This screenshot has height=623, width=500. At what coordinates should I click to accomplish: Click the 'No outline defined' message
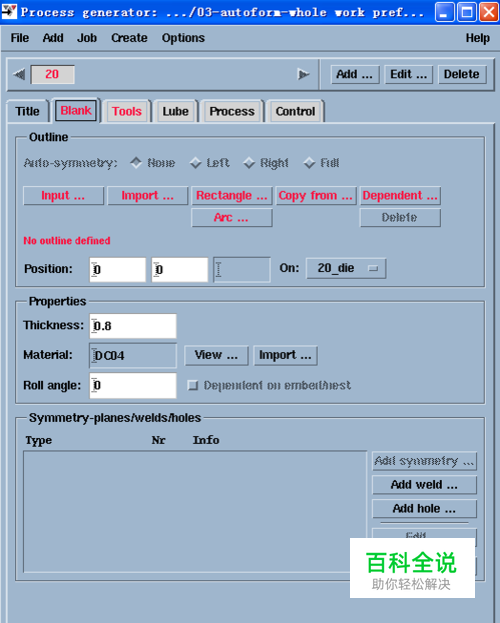click(67, 240)
